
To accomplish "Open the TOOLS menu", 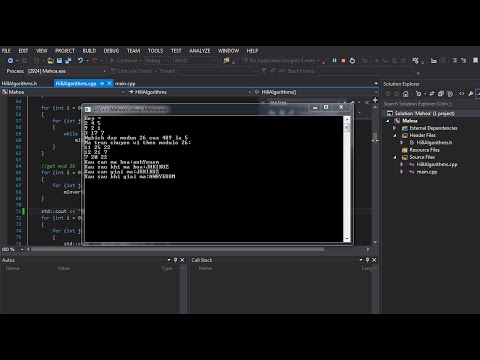I will click(155, 51).
